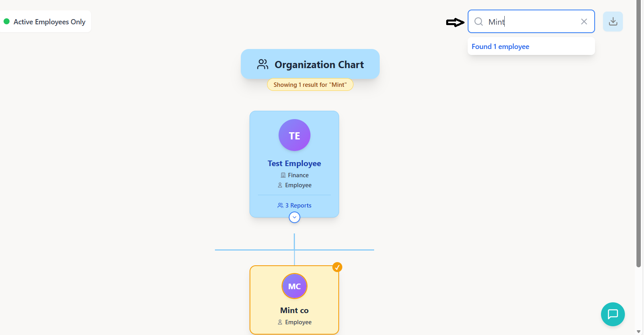Click the Showing 1 result badge
The image size is (644, 335).
(x=310, y=85)
